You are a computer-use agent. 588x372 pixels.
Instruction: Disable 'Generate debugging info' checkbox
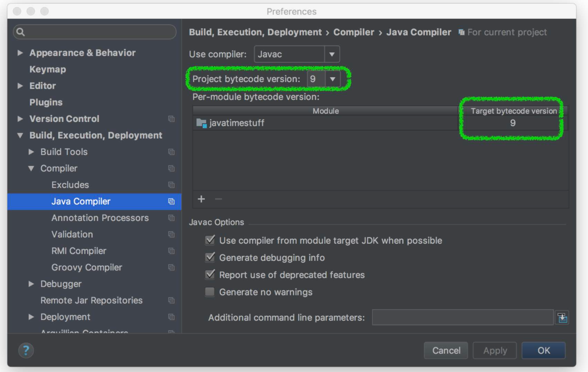tap(209, 258)
